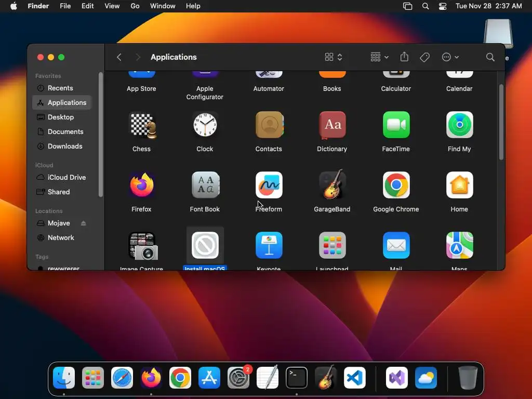The image size is (532, 399).
Task: Click the Calendar label text
Action: 459,88
